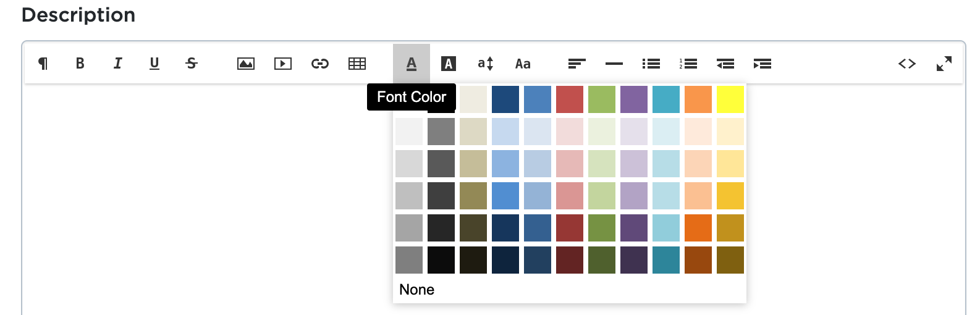Image resolution: width=980 pixels, height=315 pixels.
Task: Open the background color tool
Action: click(x=449, y=64)
